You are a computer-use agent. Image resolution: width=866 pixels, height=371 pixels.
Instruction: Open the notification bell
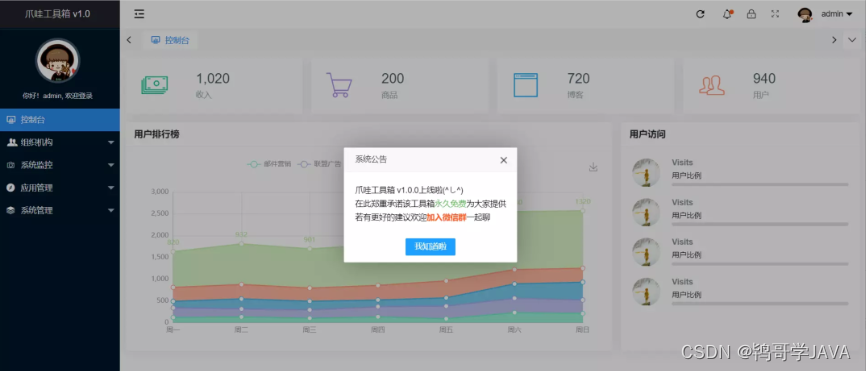pyautogui.click(x=727, y=14)
